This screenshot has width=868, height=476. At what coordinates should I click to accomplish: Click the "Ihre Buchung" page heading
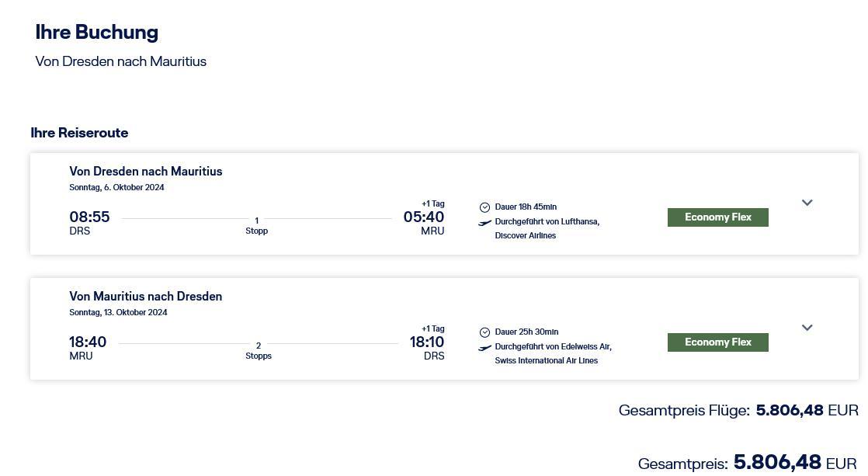click(97, 32)
